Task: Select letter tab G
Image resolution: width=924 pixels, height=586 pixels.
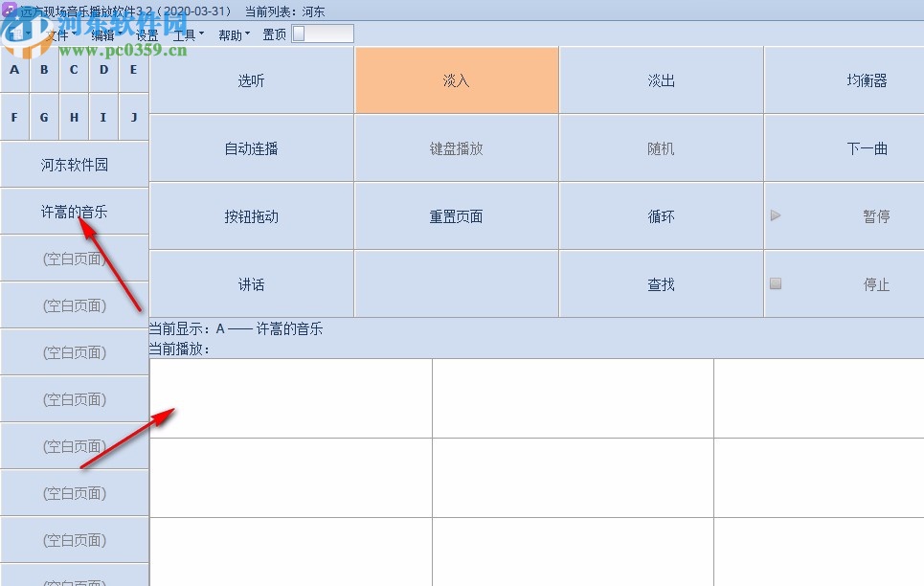Action: point(43,117)
